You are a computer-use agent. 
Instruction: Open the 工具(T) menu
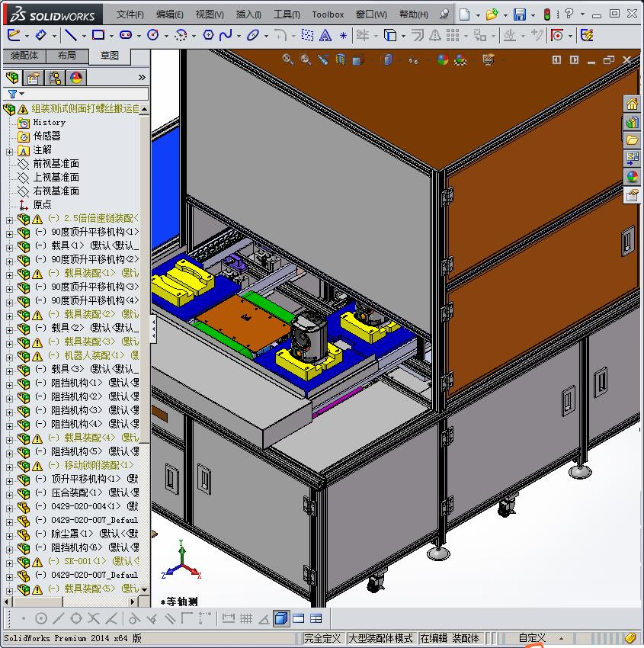287,14
